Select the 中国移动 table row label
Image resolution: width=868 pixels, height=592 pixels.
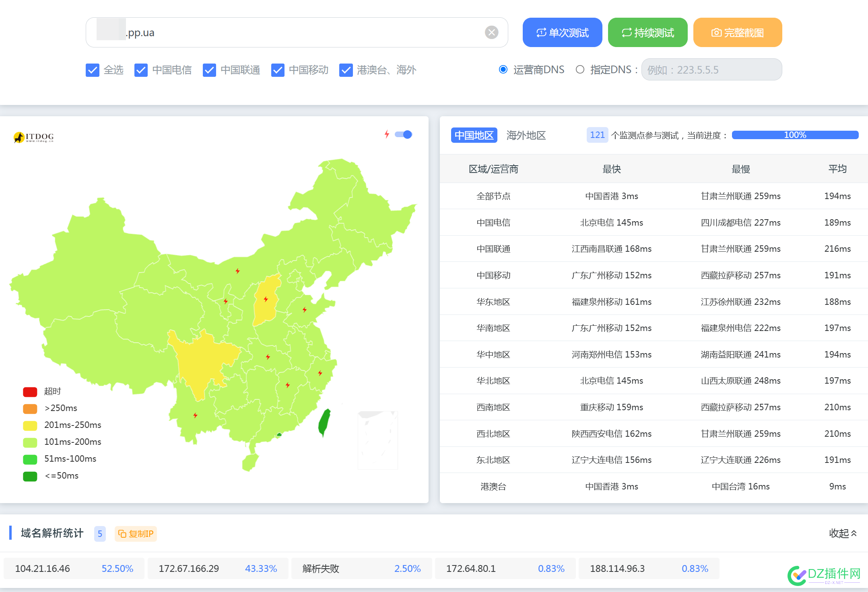(x=493, y=275)
